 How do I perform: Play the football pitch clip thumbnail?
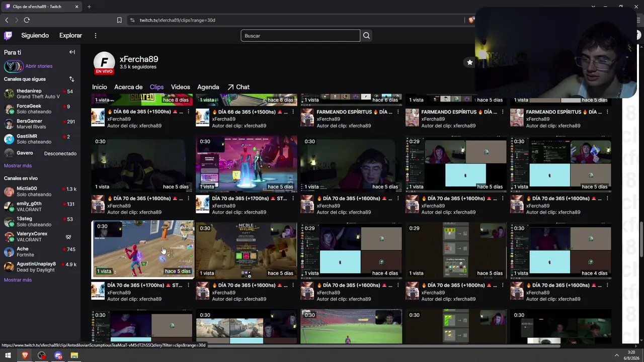pyautogui.click(x=351, y=327)
